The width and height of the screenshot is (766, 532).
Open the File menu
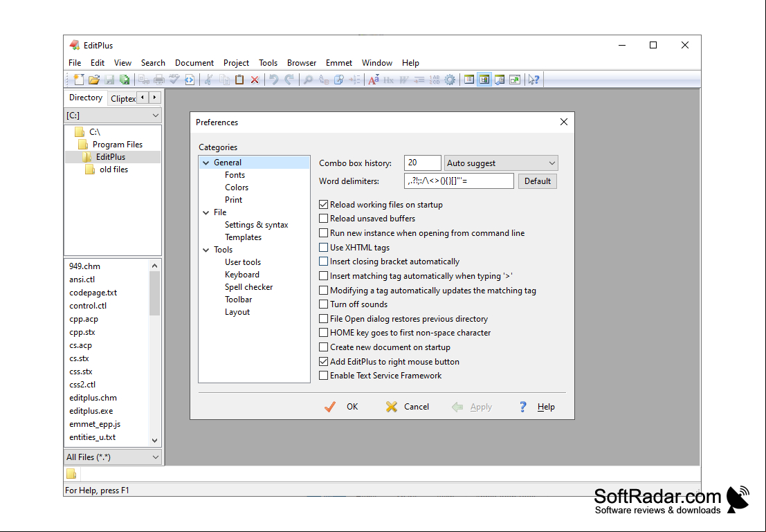click(75, 63)
